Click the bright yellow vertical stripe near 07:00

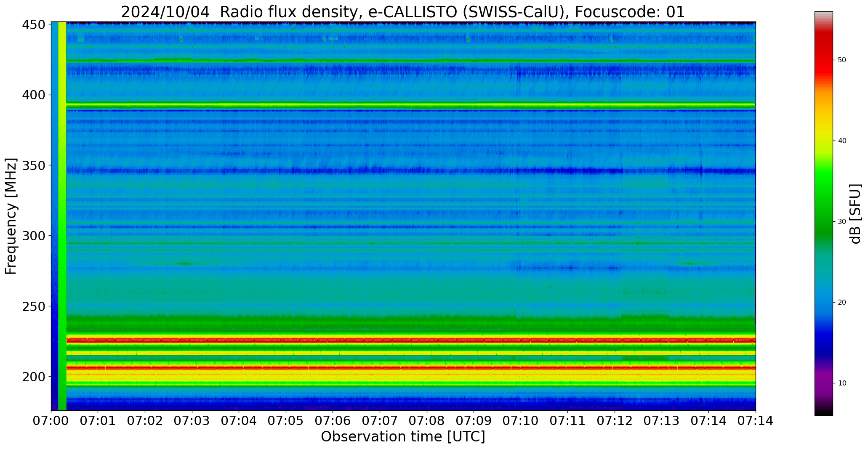[62, 216]
